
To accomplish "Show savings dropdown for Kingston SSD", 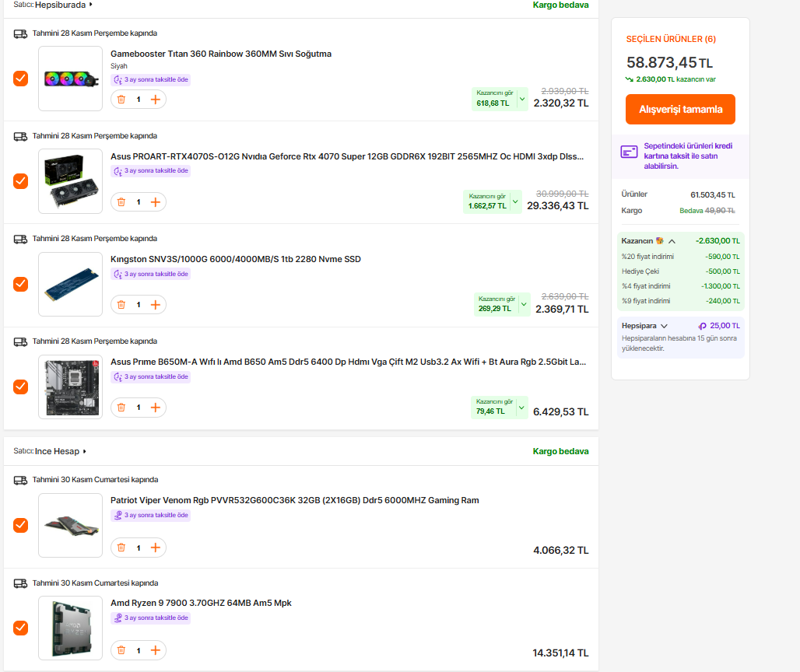I will click(x=524, y=304).
